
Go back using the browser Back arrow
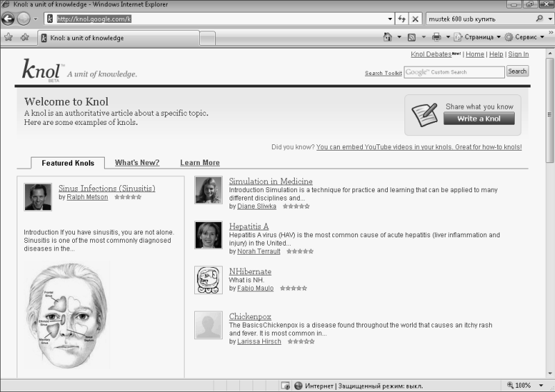[x=8, y=19]
